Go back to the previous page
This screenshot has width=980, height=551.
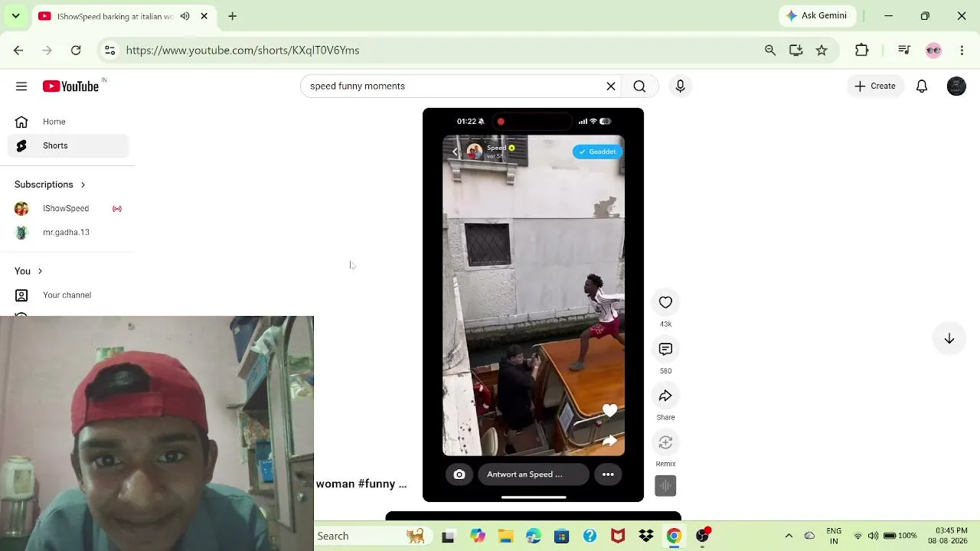pos(18,51)
